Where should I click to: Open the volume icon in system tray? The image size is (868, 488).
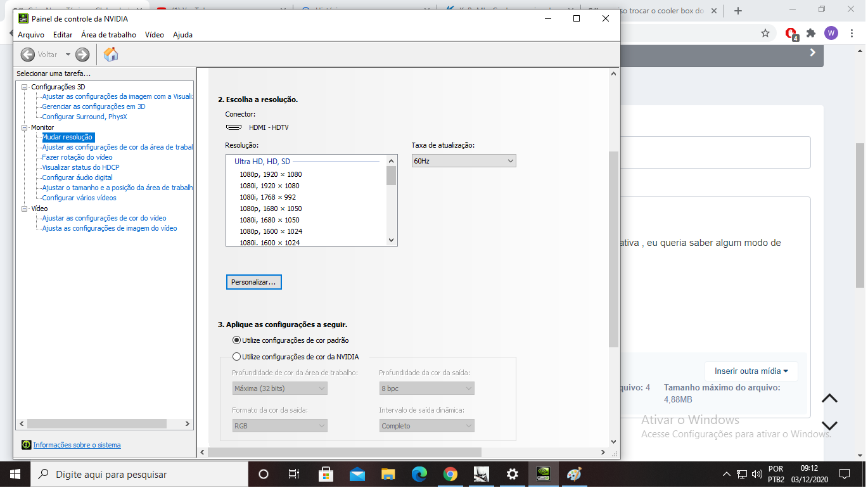pos(756,474)
